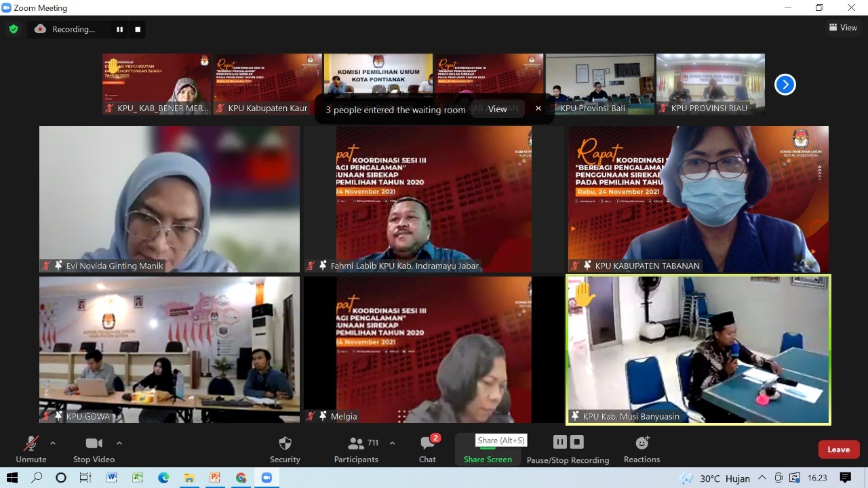Open the Participants panel

pyautogui.click(x=356, y=449)
